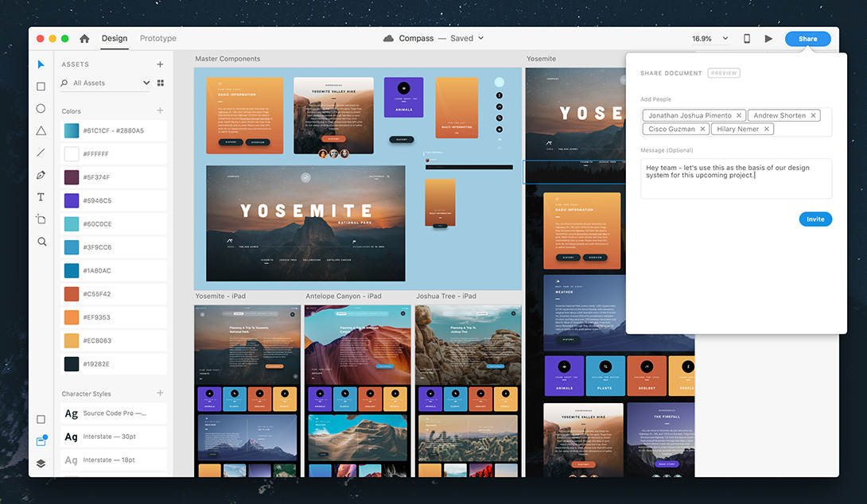
Task: Select the Text tool
Action: 41,197
